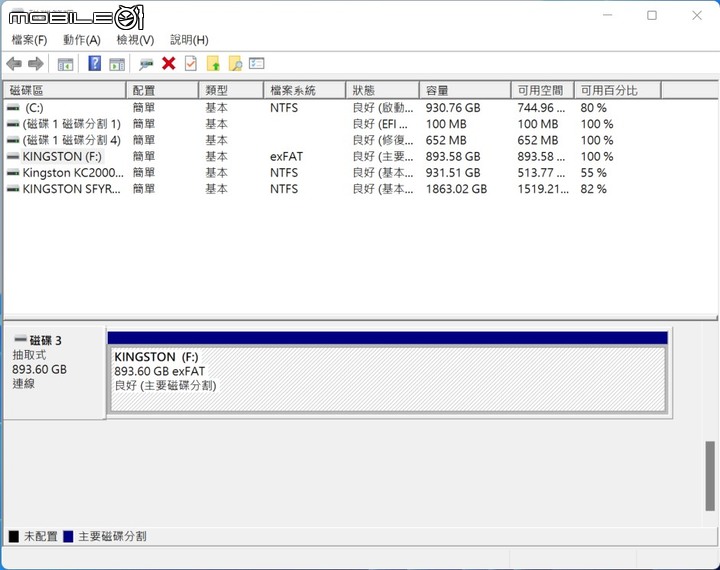Maximize the Disk Management window
Image resolution: width=720 pixels, height=570 pixels.
[652, 15]
